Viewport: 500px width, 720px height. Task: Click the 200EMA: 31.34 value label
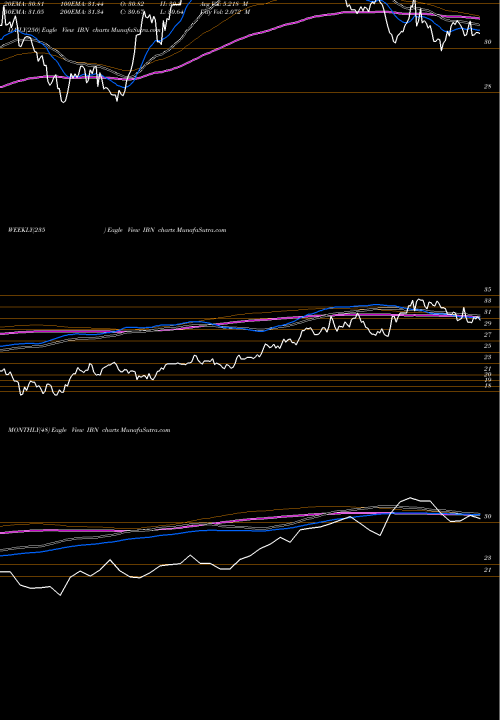(81, 12)
